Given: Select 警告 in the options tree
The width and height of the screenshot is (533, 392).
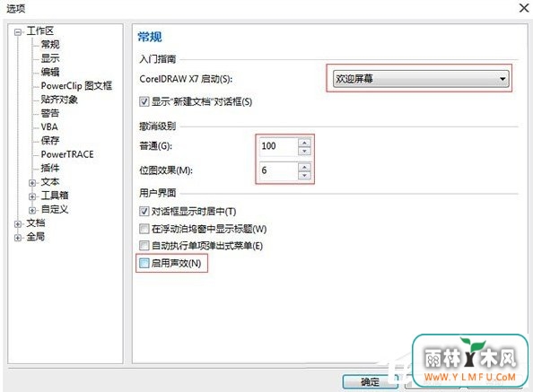Looking at the screenshot, I should [x=50, y=113].
